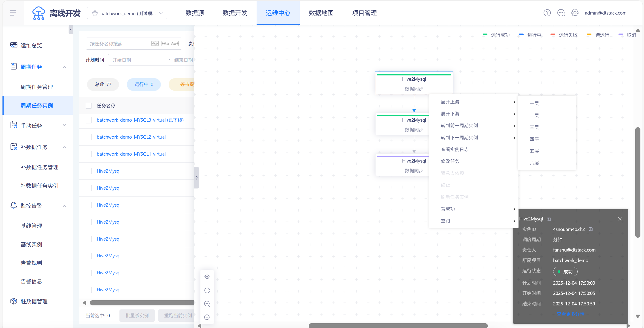Click the graph vertical scrollbar thumb

[638, 182]
